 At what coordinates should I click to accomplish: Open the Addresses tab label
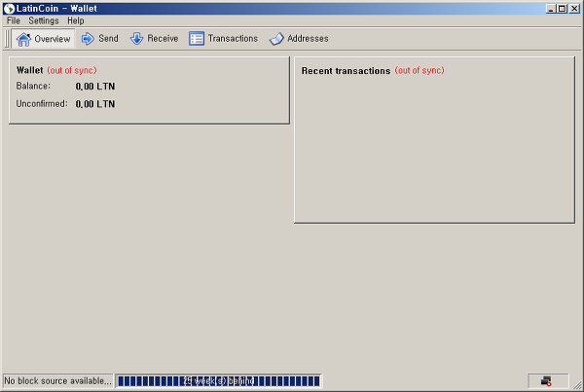pyautogui.click(x=308, y=38)
